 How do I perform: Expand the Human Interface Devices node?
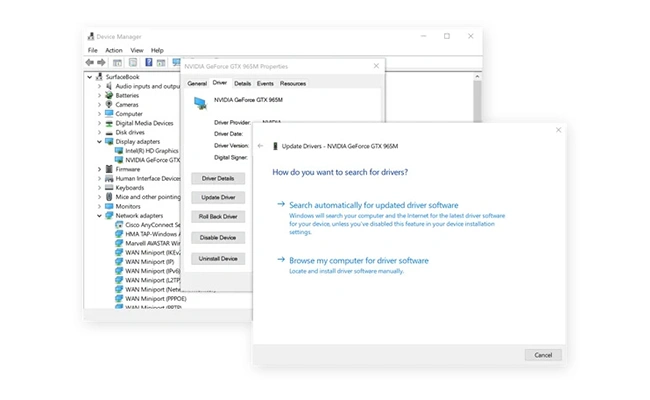tap(99, 178)
